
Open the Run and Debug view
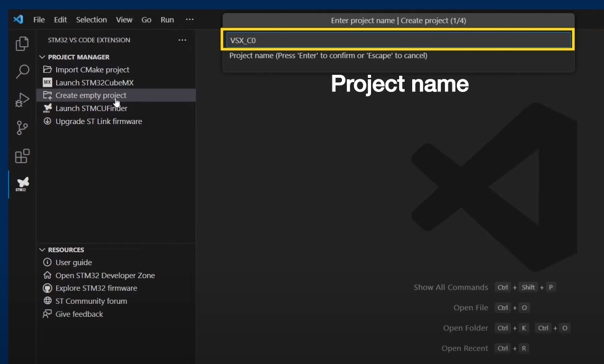[22, 100]
